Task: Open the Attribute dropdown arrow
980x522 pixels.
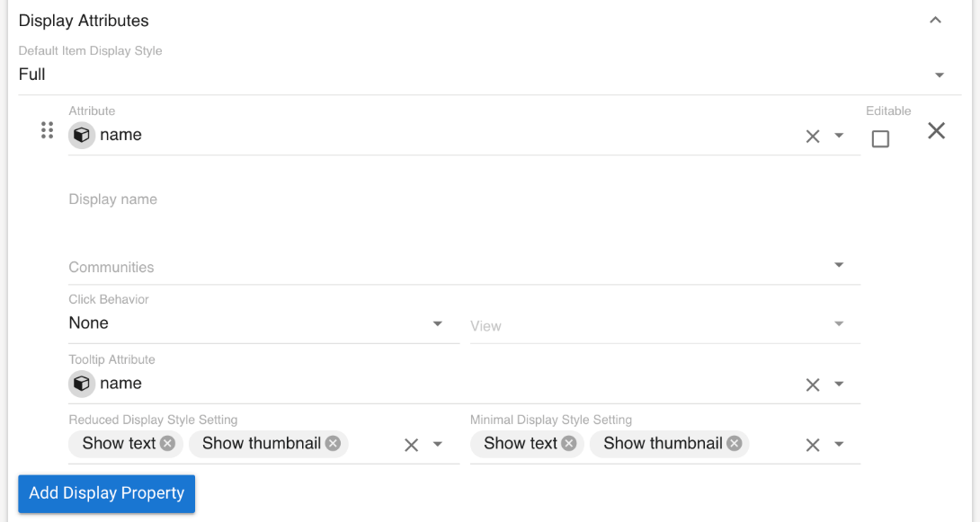Action: (839, 136)
